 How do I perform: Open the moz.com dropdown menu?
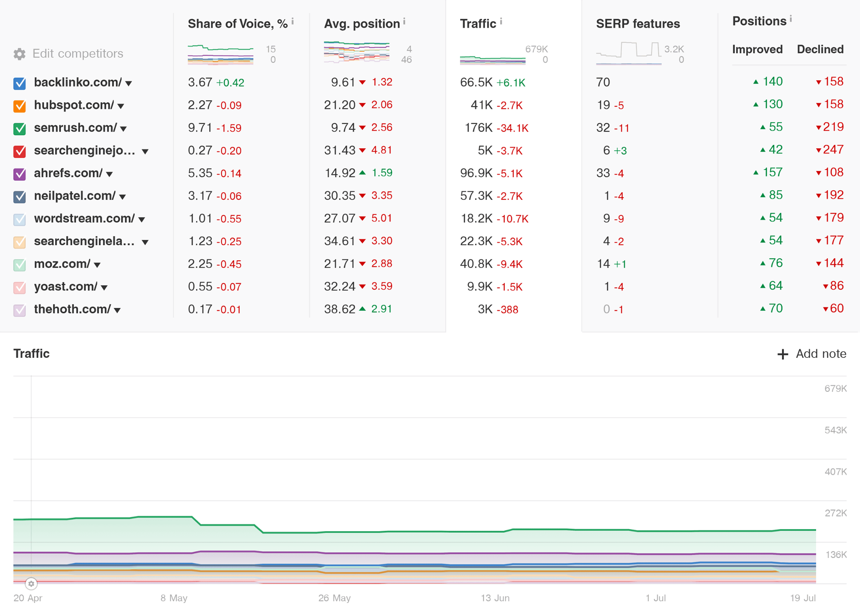tap(97, 265)
